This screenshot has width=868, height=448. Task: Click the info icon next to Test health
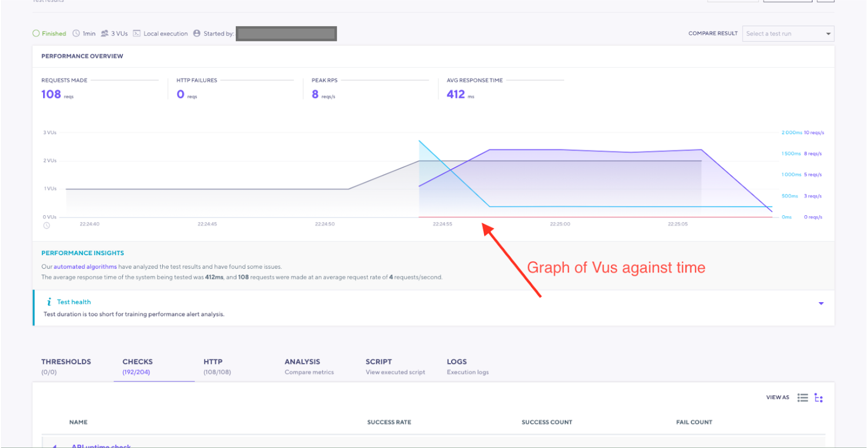point(49,302)
